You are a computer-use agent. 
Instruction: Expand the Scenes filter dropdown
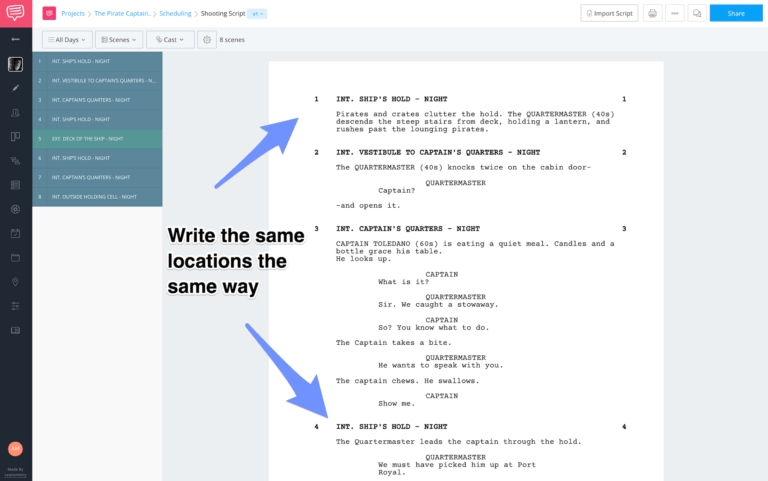click(x=119, y=39)
